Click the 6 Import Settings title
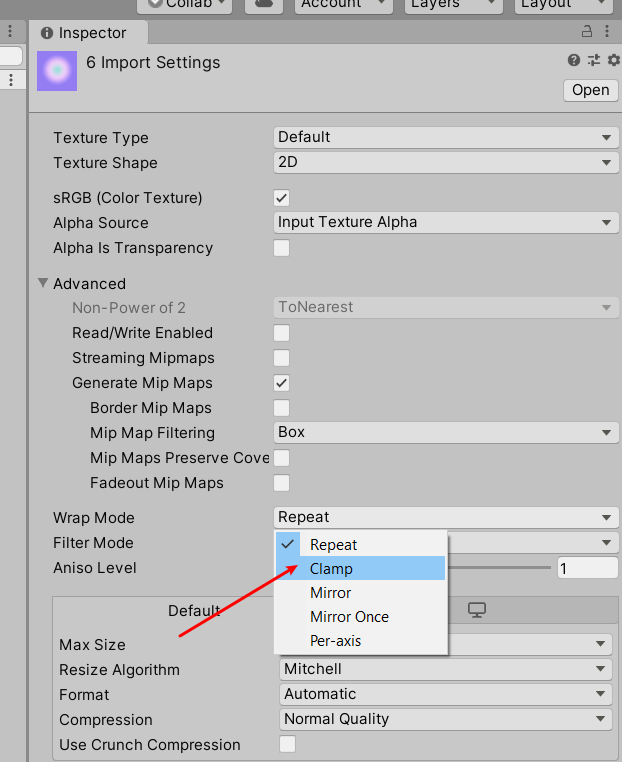 (x=153, y=62)
